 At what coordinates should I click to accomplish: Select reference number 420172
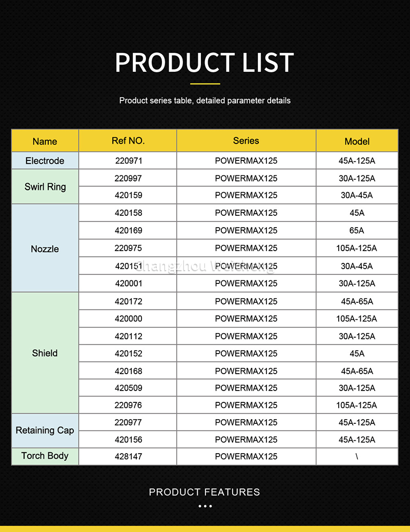129,301
